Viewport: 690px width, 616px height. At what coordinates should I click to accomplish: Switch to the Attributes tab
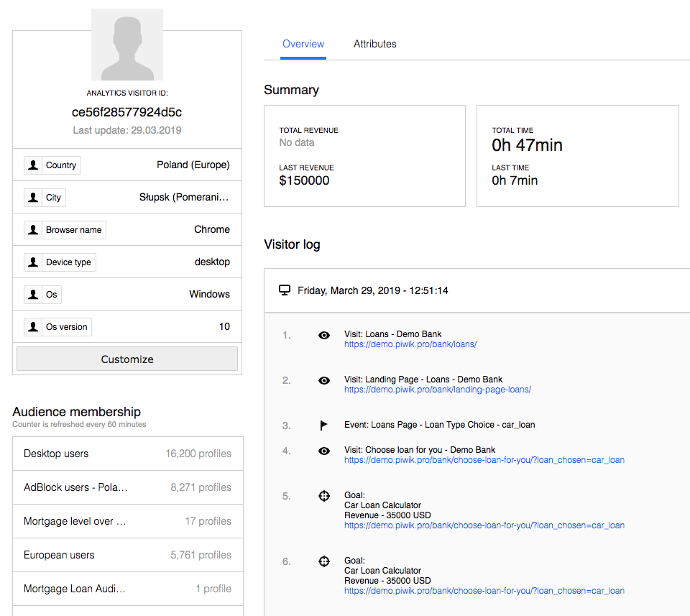374,44
